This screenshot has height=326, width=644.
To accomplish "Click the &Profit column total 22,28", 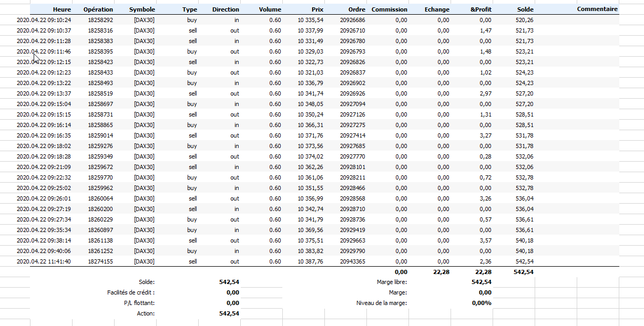I will [483, 272].
